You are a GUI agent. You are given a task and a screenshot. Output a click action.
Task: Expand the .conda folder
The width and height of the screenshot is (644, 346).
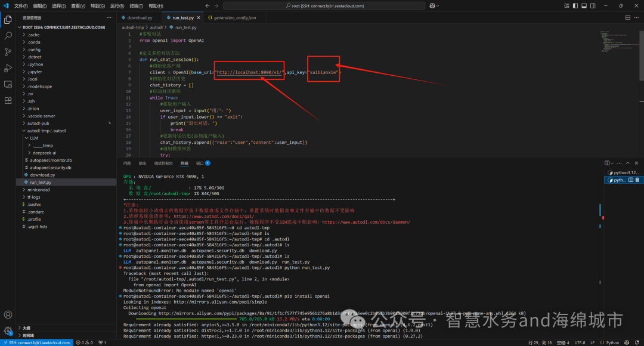tap(67, 42)
